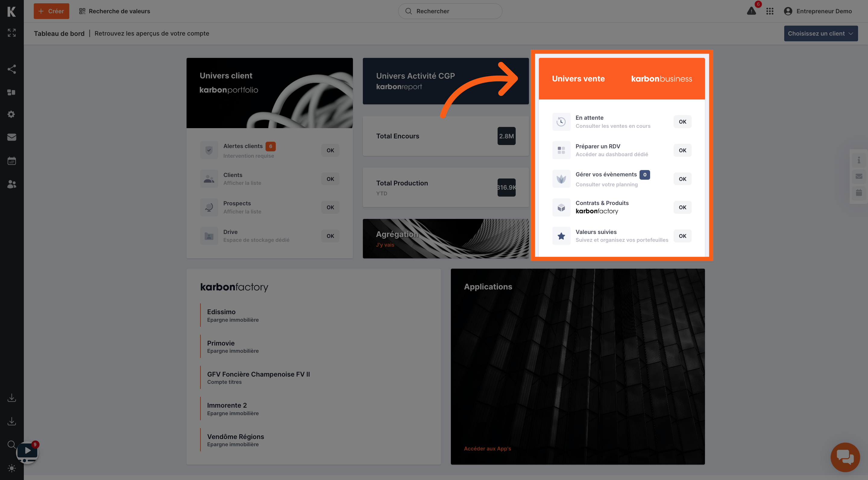Click the Alertes clients shield icon
The image size is (868, 480).
click(x=209, y=150)
